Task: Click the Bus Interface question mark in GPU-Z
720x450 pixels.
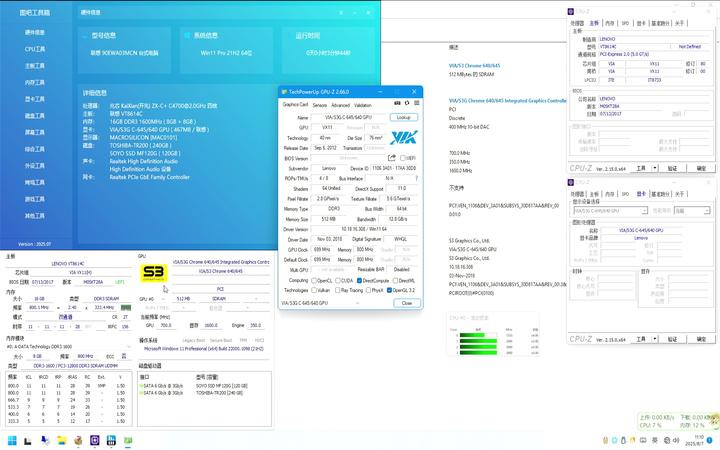Action: (x=416, y=178)
